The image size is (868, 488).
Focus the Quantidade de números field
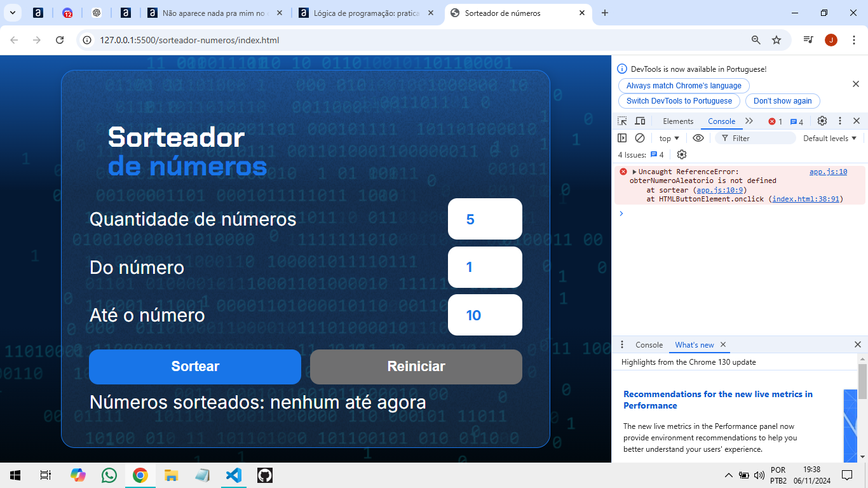(x=485, y=219)
